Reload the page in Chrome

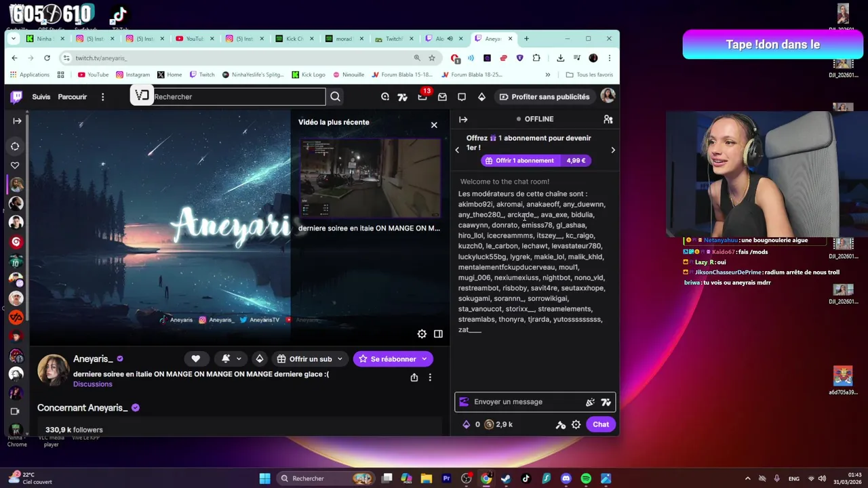tap(47, 58)
